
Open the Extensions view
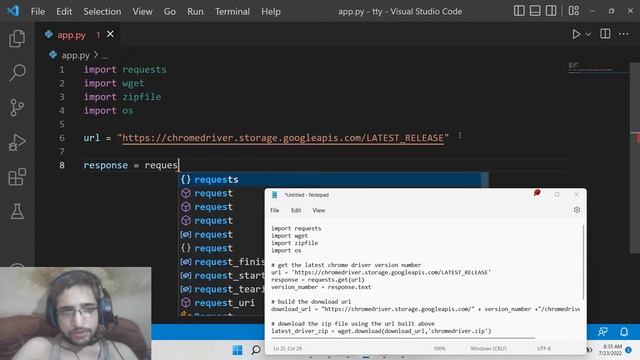17,177
